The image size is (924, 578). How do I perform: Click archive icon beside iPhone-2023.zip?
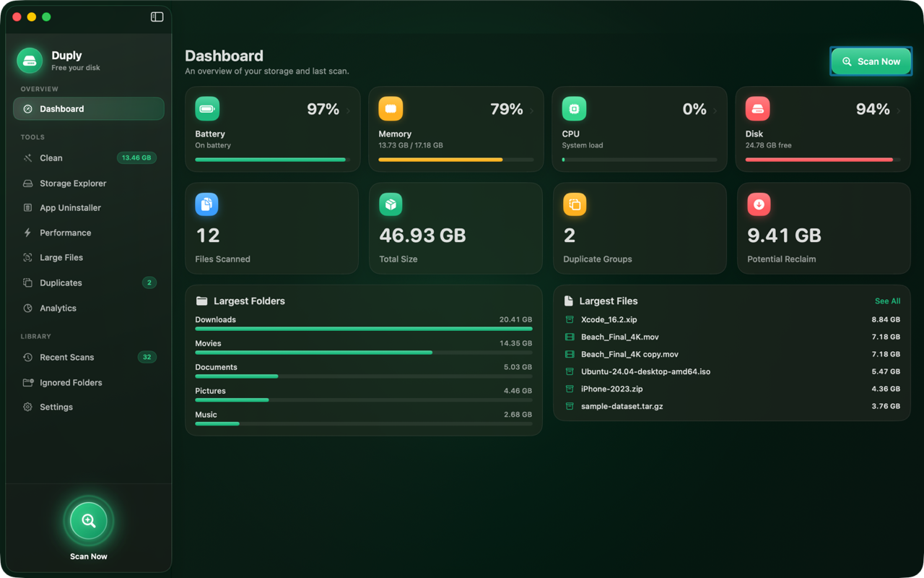(570, 389)
